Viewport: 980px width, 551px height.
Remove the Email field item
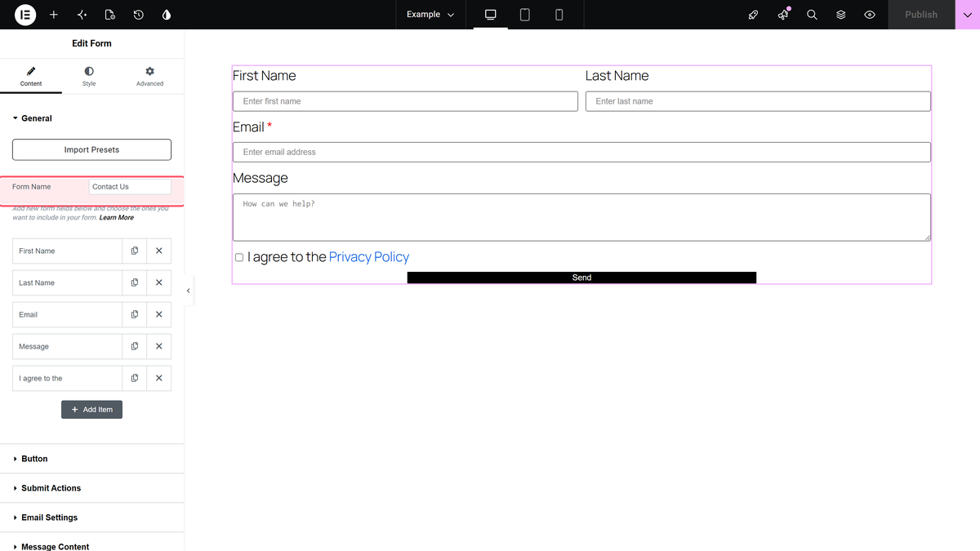[159, 314]
